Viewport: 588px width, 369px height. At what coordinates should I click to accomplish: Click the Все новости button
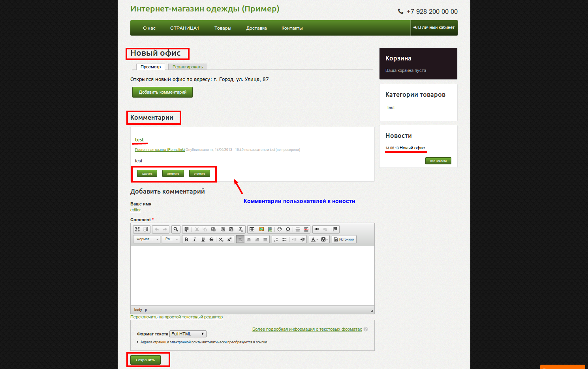(x=438, y=161)
